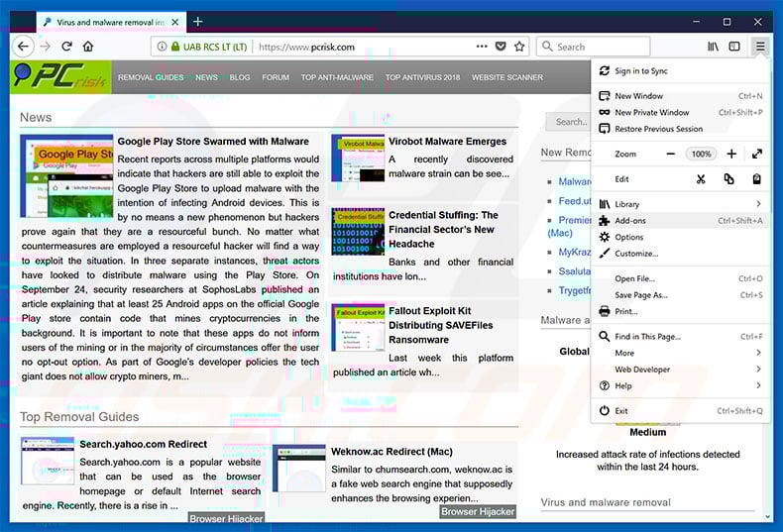783x532 pixels.
Task: Click the Google Play Store article thumbnail
Action: pos(67,176)
